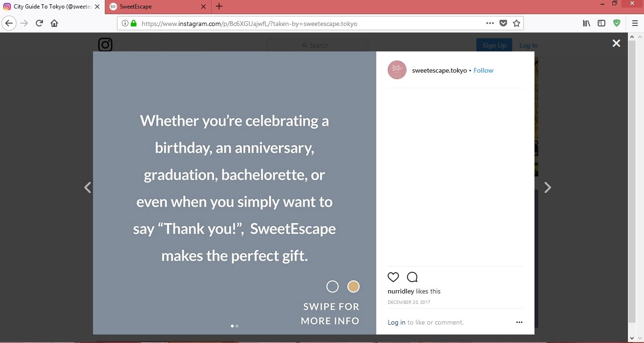Go to previous post with left arrow
The height and width of the screenshot is (343, 644).
point(87,188)
